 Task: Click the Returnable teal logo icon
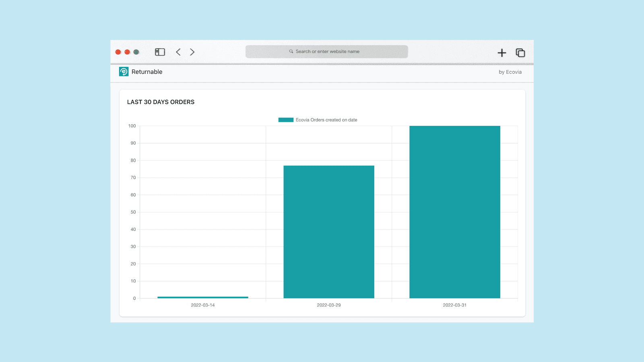(123, 72)
